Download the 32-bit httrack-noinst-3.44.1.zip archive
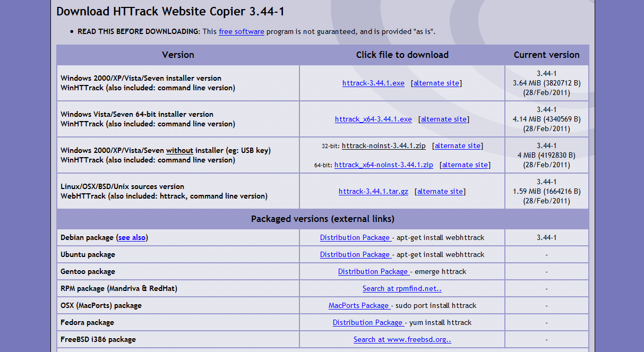 click(x=383, y=145)
